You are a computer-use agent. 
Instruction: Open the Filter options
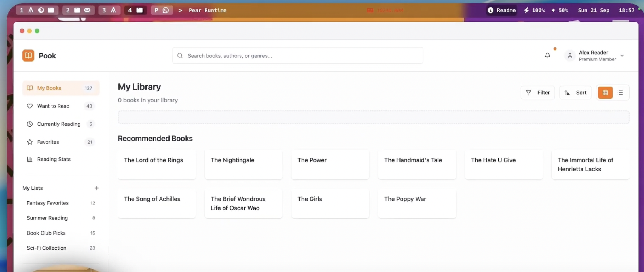537,93
